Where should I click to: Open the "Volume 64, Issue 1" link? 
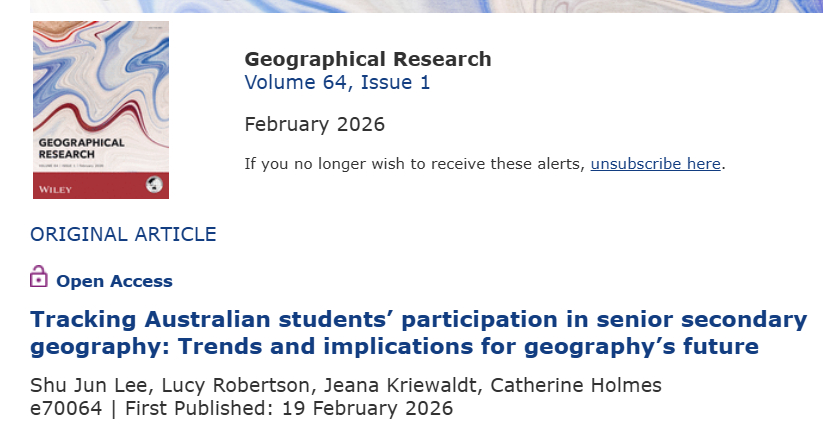click(337, 83)
